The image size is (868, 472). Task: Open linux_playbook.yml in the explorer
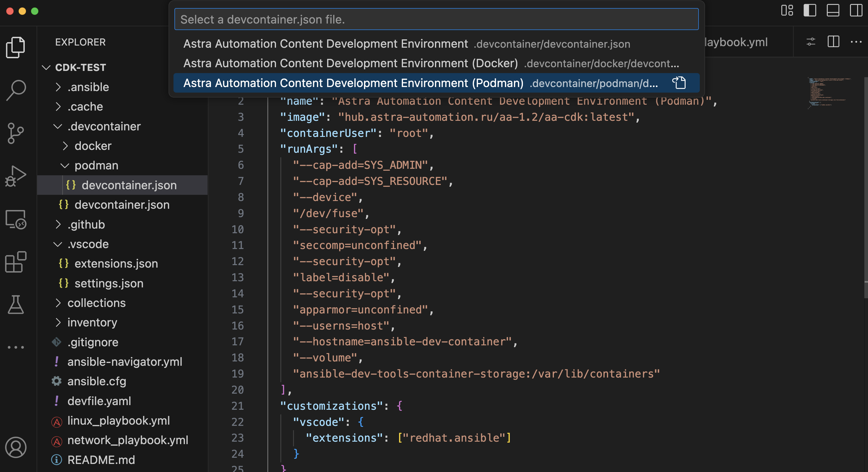118,421
